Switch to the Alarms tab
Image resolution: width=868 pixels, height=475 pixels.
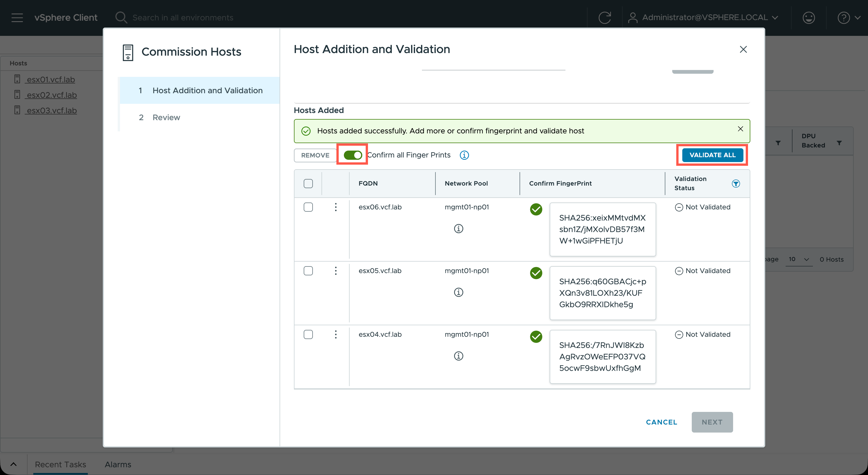[x=118, y=464]
